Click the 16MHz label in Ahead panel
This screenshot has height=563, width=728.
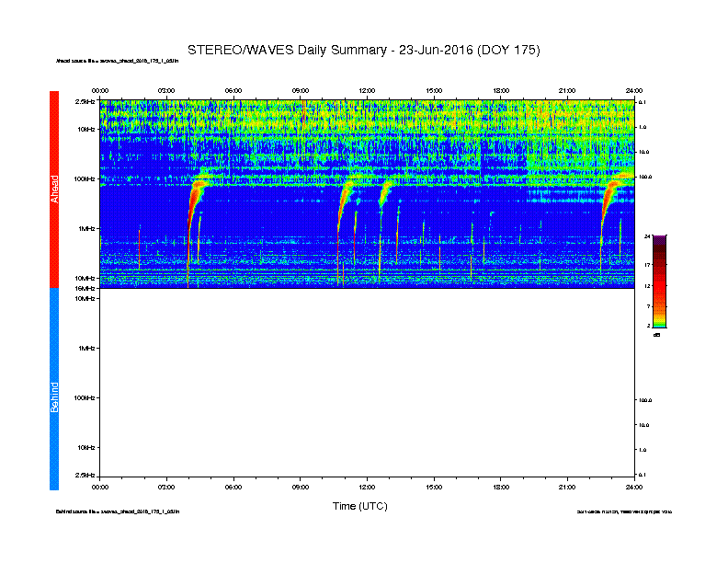pyautogui.click(x=85, y=289)
